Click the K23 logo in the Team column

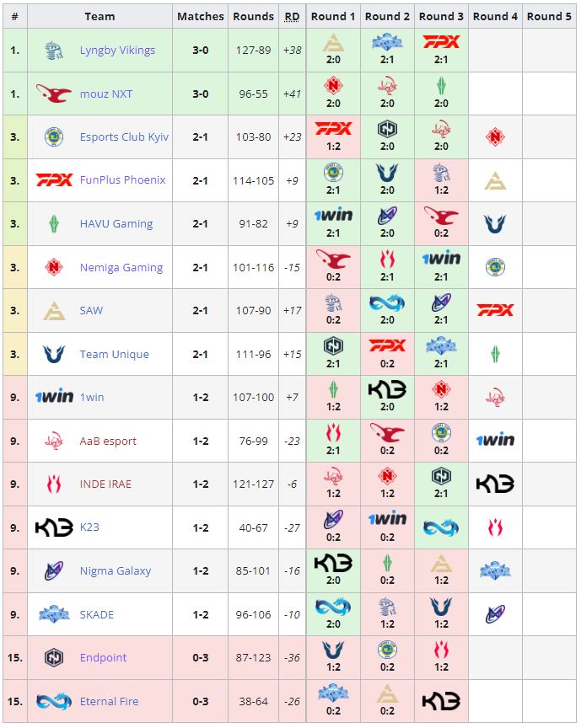point(54,527)
